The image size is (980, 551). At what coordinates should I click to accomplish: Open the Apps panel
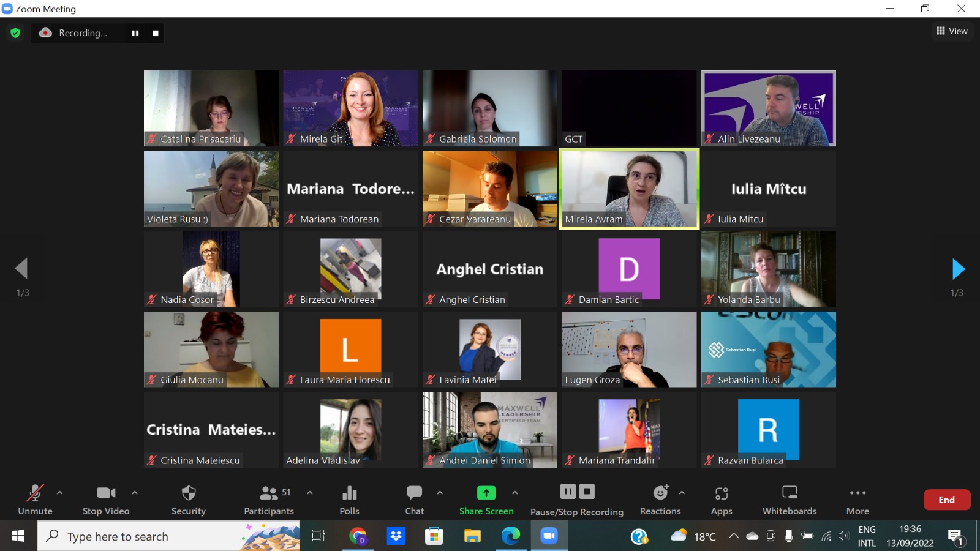click(x=722, y=500)
